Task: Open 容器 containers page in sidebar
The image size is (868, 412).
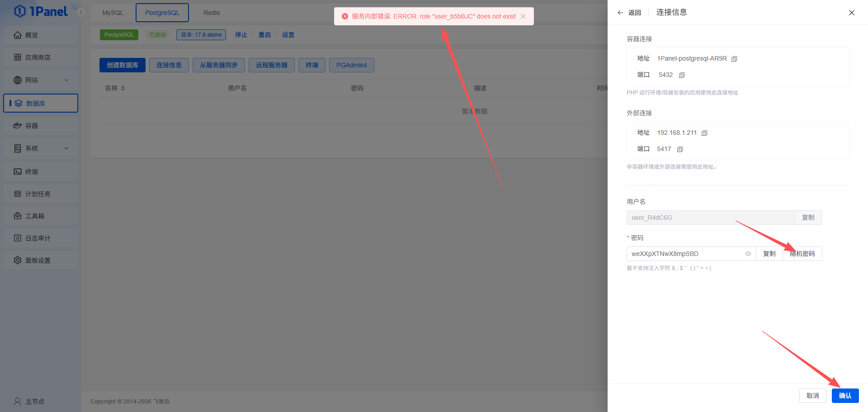Action: point(32,126)
